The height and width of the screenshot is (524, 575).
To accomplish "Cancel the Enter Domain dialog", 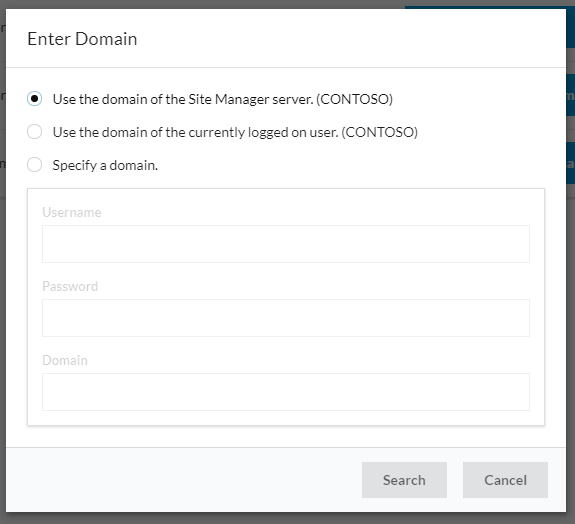I will [x=505, y=480].
